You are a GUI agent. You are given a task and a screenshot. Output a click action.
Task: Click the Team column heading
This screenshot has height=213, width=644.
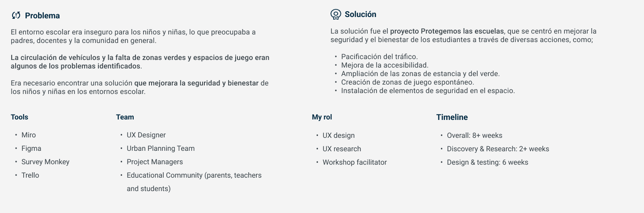(x=125, y=117)
